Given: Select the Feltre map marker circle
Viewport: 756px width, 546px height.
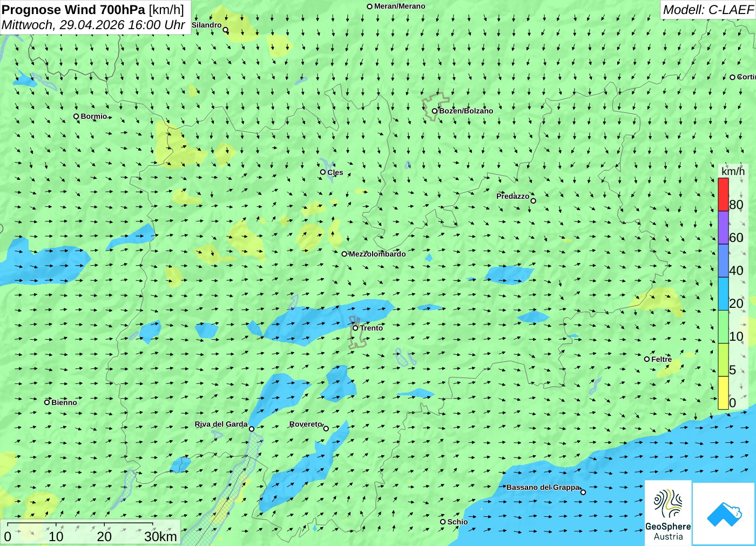Looking at the screenshot, I should point(647,359).
